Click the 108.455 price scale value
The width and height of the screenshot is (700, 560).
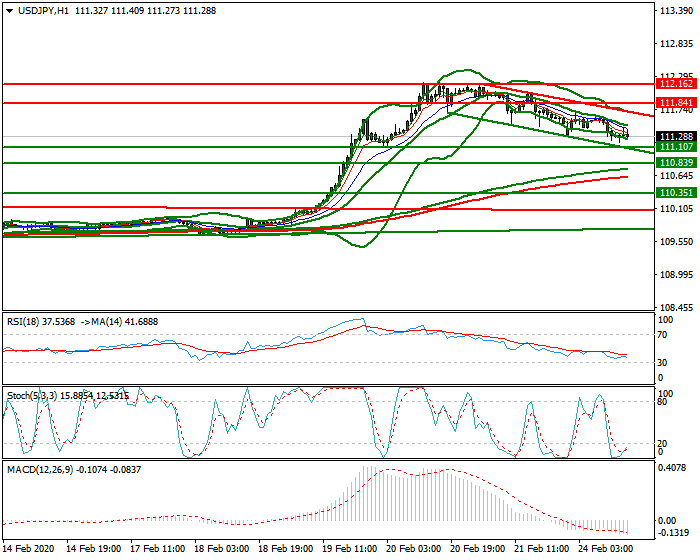(676, 308)
